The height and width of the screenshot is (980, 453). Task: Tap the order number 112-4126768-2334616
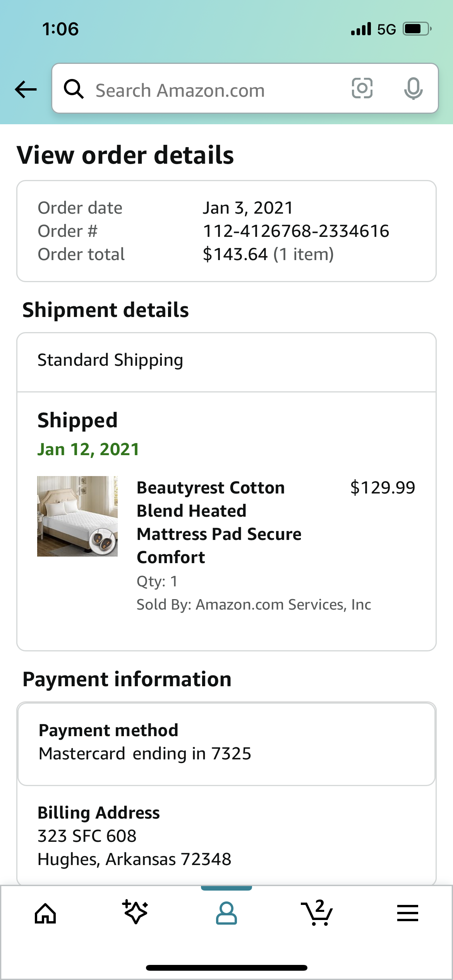point(296,231)
